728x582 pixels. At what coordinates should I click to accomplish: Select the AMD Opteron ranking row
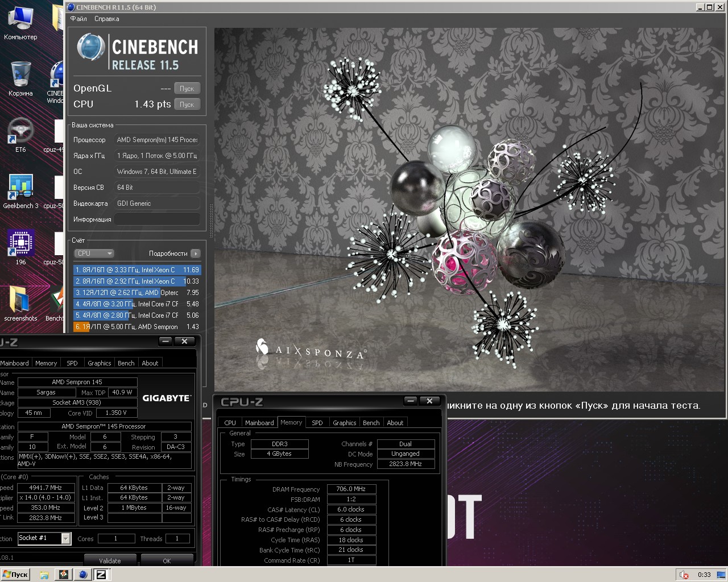pos(136,293)
